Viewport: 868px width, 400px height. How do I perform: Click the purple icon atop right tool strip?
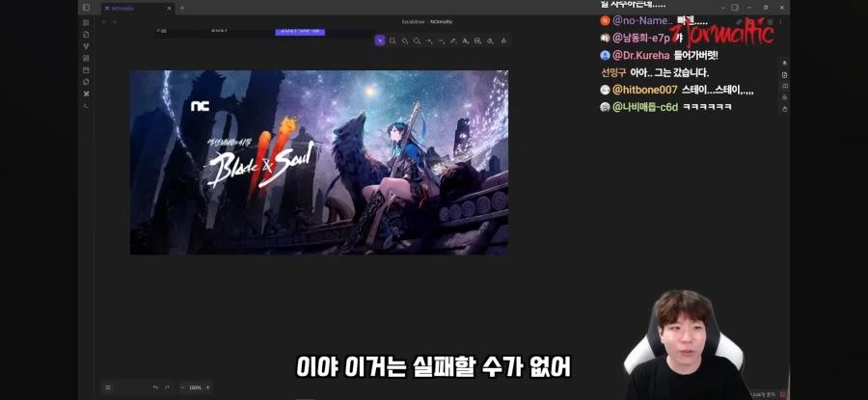pyautogui.click(x=784, y=63)
